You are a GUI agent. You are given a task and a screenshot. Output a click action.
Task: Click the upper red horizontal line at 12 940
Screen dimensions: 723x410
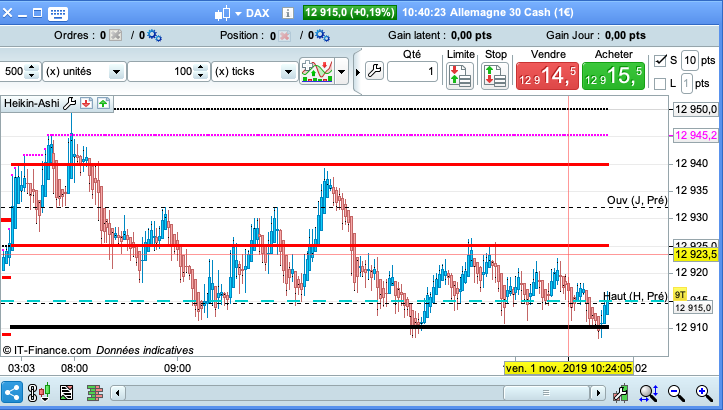point(310,164)
